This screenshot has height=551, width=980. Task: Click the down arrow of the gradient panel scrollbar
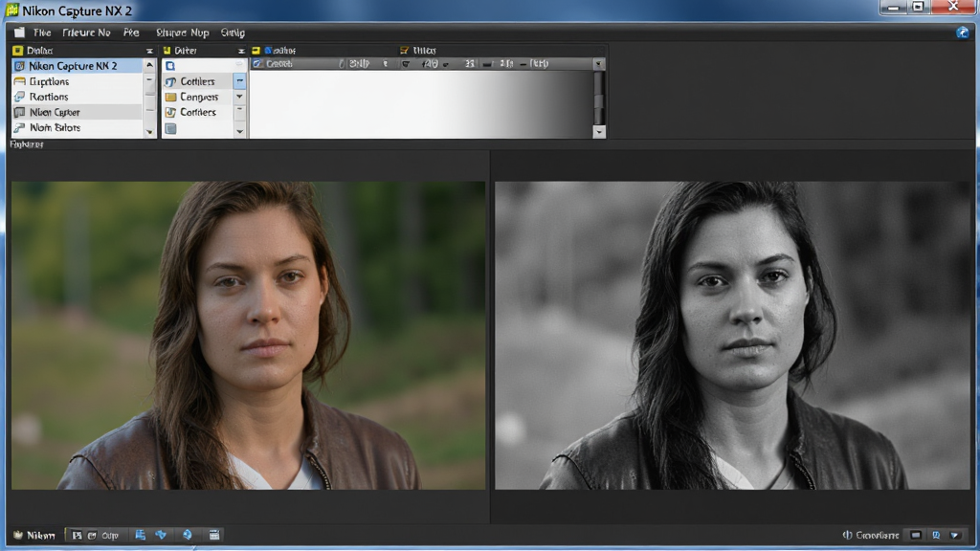599,132
